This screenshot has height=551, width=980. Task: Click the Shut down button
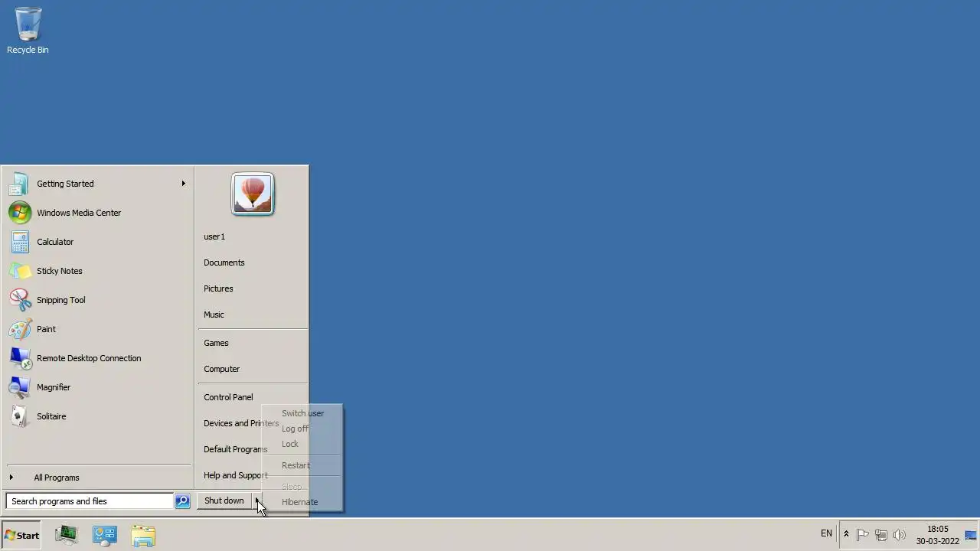coord(224,500)
